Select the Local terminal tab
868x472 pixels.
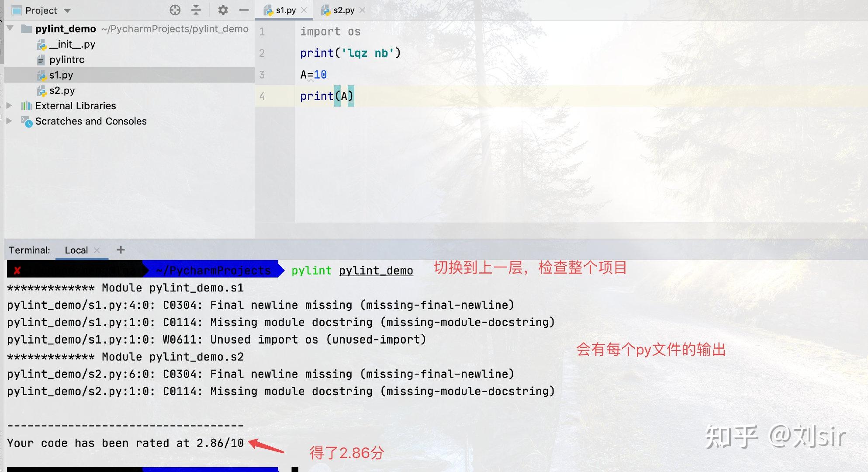coord(76,250)
